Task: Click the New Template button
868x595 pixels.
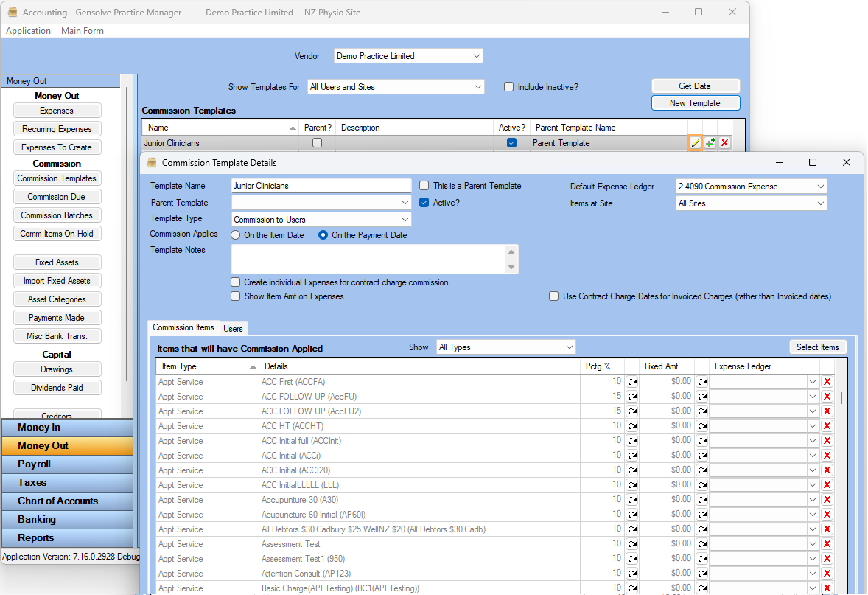Action: [x=695, y=103]
